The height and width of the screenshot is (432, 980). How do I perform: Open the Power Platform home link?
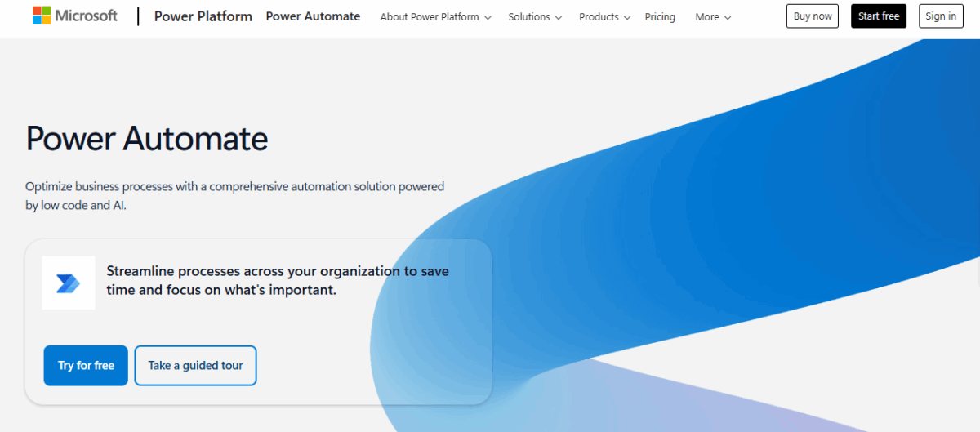tap(203, 16)
